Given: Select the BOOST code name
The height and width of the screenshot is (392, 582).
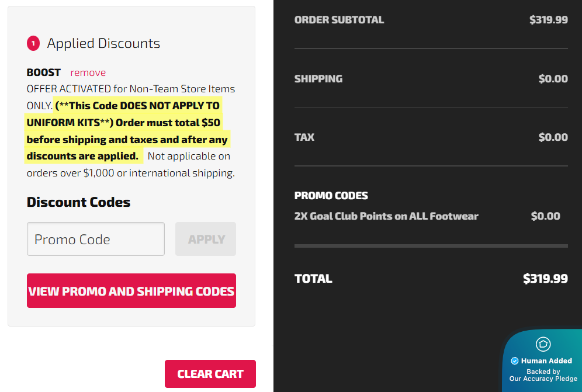Looking at the screenshot, I should tap(44, 72).
